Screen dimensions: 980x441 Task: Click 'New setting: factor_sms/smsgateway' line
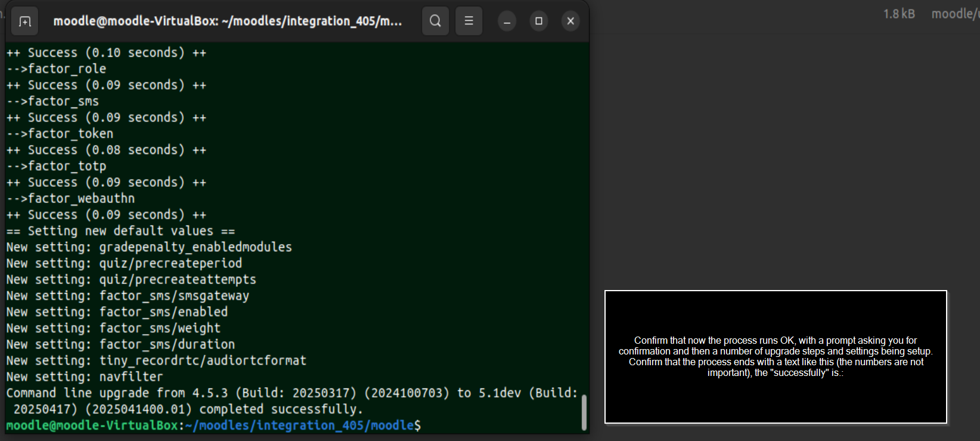click(128, 295)
